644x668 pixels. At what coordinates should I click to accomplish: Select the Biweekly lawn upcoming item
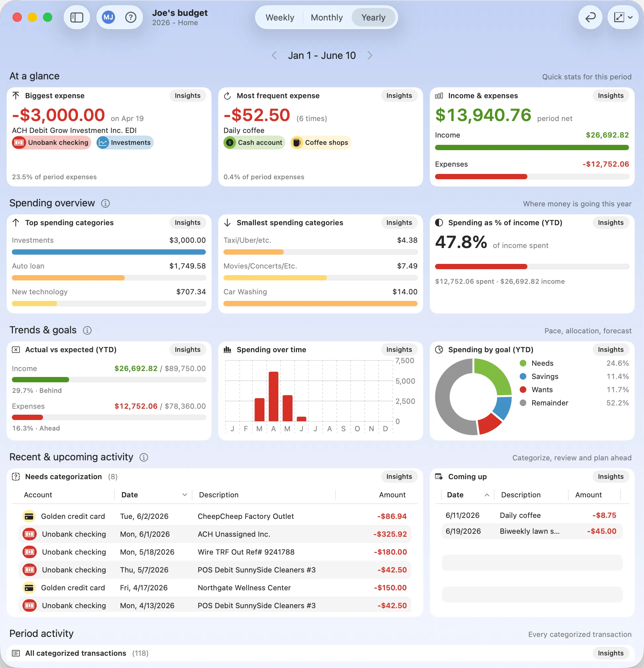tap(532, 532)
